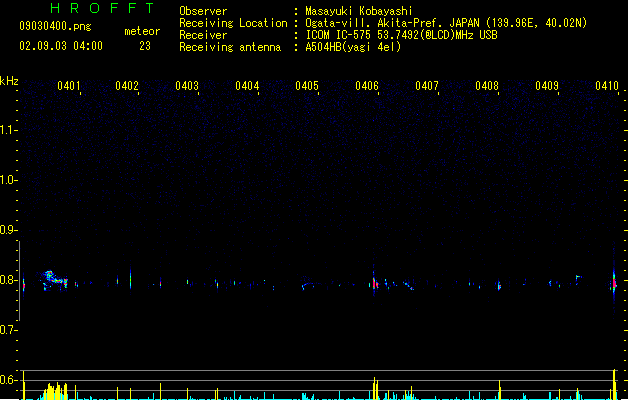
Task: Click the Receiving Location label
Action: click(233, 23)
